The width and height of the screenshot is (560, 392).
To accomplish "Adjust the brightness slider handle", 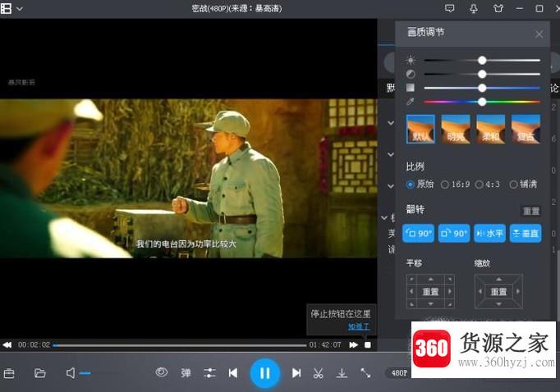I will [482, 61].
